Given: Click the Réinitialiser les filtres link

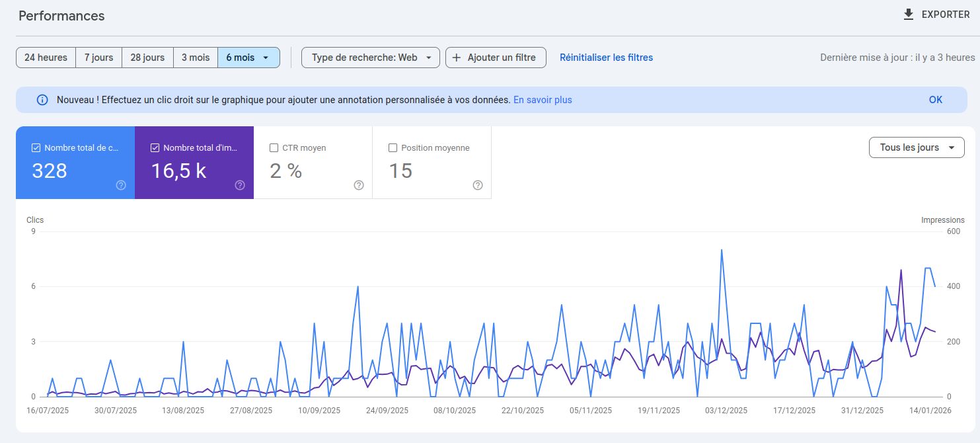Looking at the screenshot, I should [606, 58].
